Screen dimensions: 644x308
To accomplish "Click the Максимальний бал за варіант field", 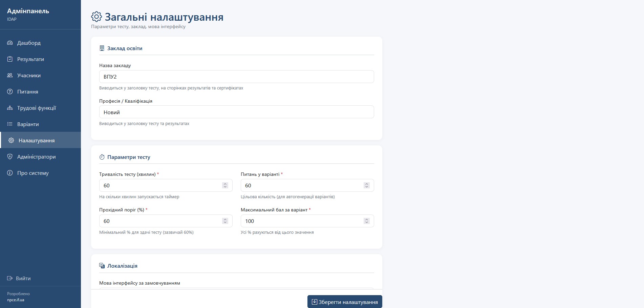I will pos(307,221).
